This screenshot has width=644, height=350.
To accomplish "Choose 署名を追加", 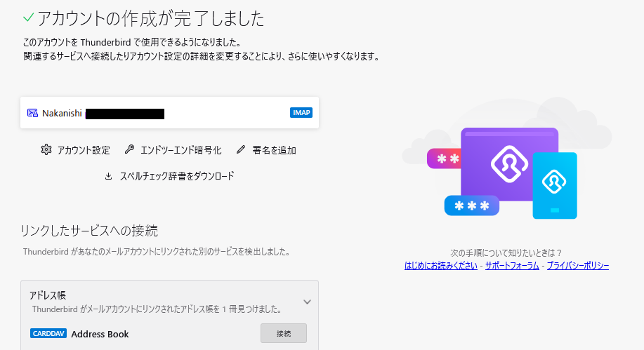I will point(274,150).
